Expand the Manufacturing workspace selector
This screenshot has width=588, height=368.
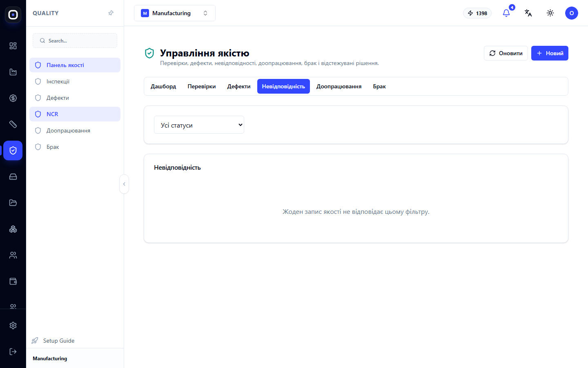175,13
